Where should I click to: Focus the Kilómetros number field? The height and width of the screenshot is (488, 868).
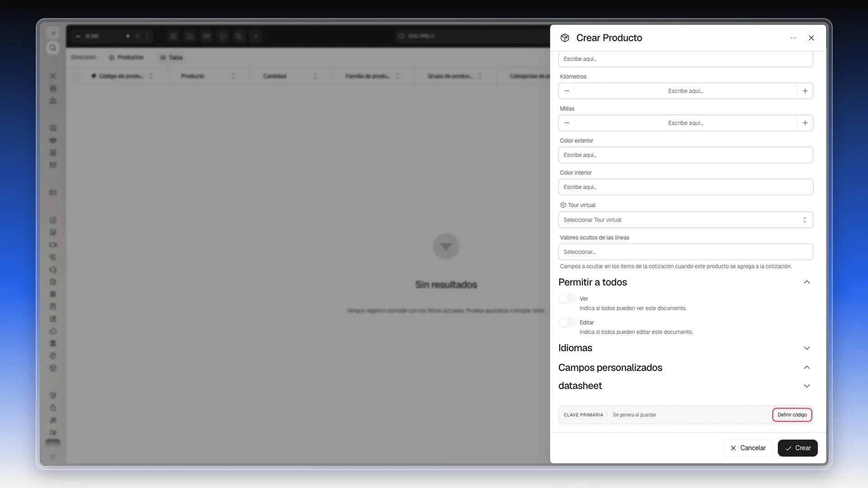coord(686,91)
